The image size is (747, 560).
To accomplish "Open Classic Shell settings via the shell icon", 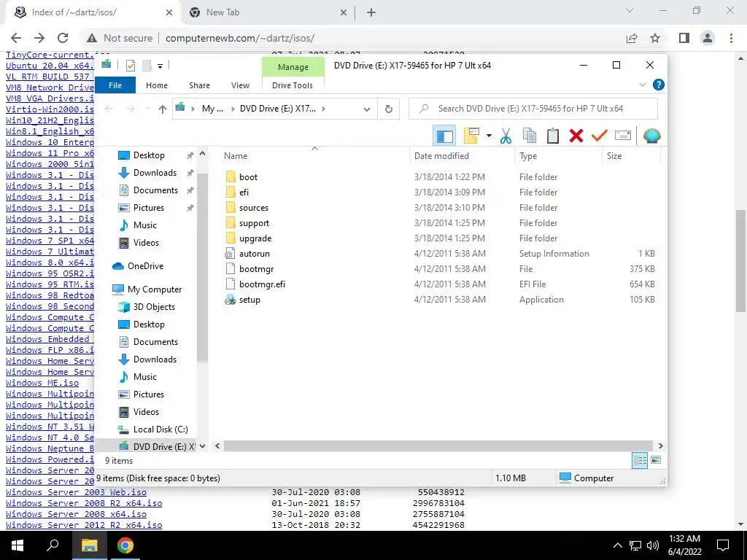I will [x=651, y=136].
